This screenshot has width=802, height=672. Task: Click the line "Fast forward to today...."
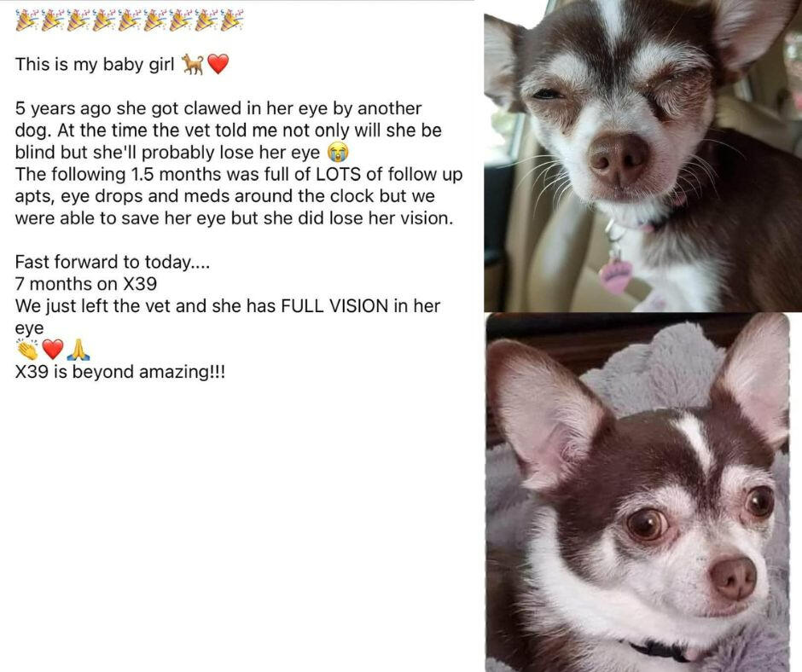112,262
